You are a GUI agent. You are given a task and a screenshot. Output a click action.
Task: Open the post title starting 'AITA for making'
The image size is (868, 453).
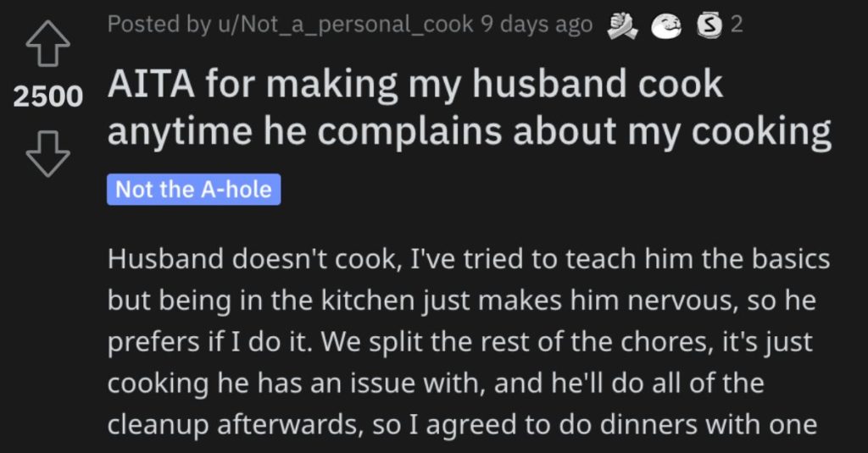coord(470,108)
